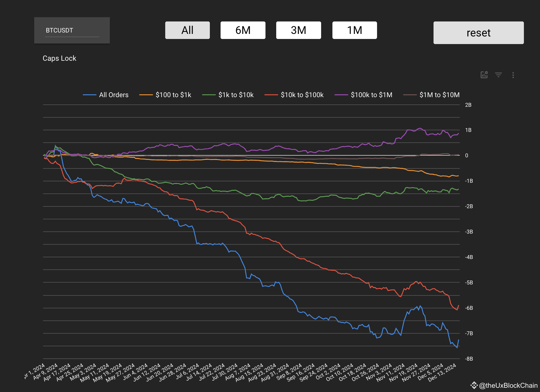Open the three-dot options menu icon

click(513, 75)
